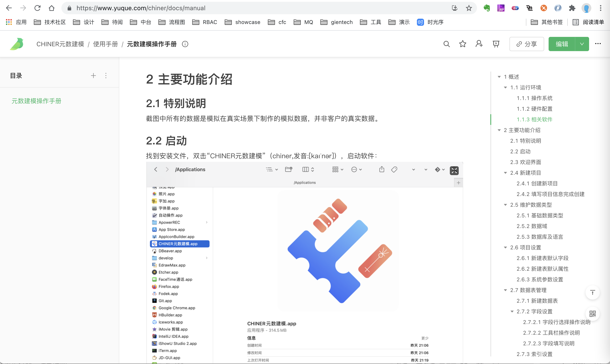The height and width of the screenshot is (364, 610).
Task: Open the browser extensions puzzle icon
Action: click(x=572, y=8)
